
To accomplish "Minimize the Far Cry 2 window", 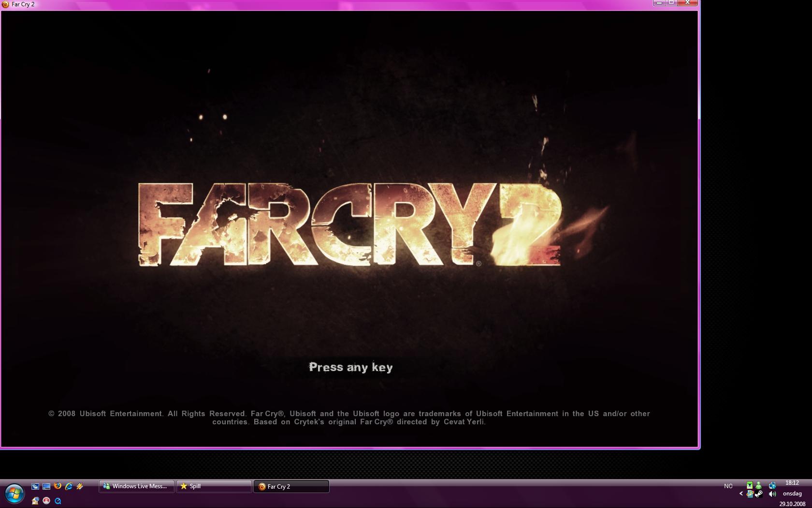I will 659,3.
